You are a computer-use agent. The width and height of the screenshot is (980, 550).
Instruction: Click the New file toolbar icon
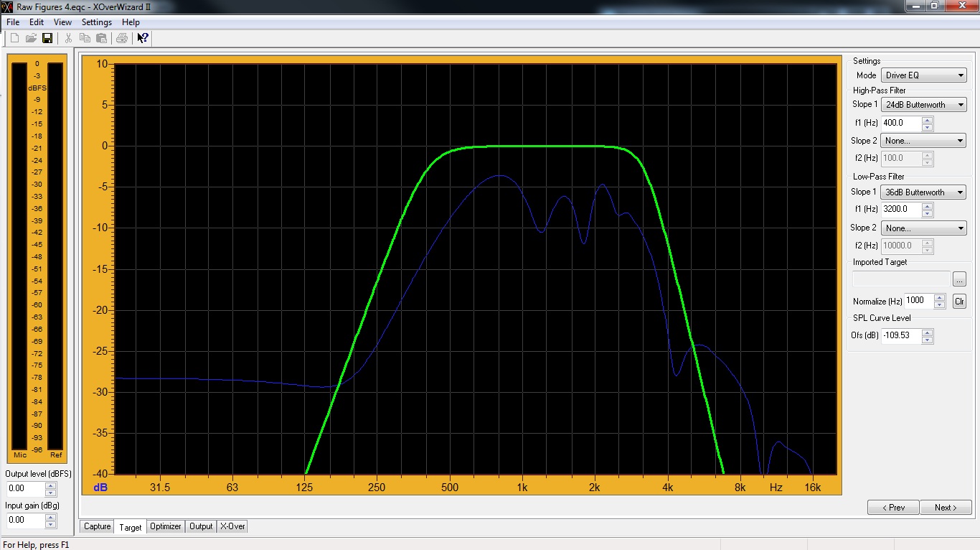point(15,38)
